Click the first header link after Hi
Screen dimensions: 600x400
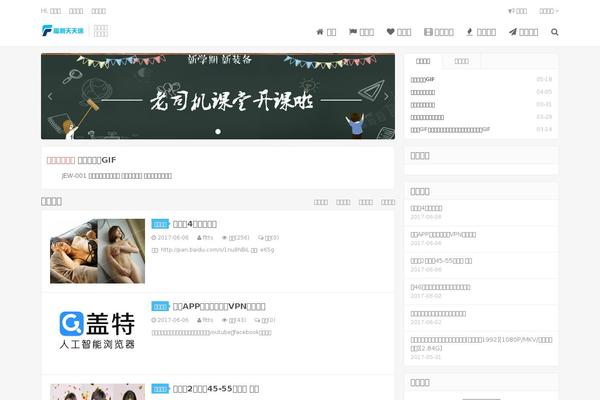click(x=55, y=11)
